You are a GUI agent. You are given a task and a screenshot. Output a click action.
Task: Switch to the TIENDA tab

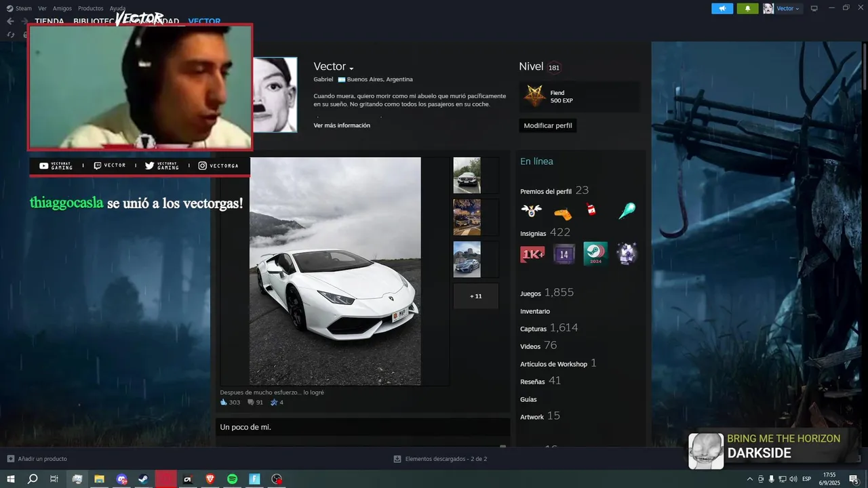[x=50, y=21]
